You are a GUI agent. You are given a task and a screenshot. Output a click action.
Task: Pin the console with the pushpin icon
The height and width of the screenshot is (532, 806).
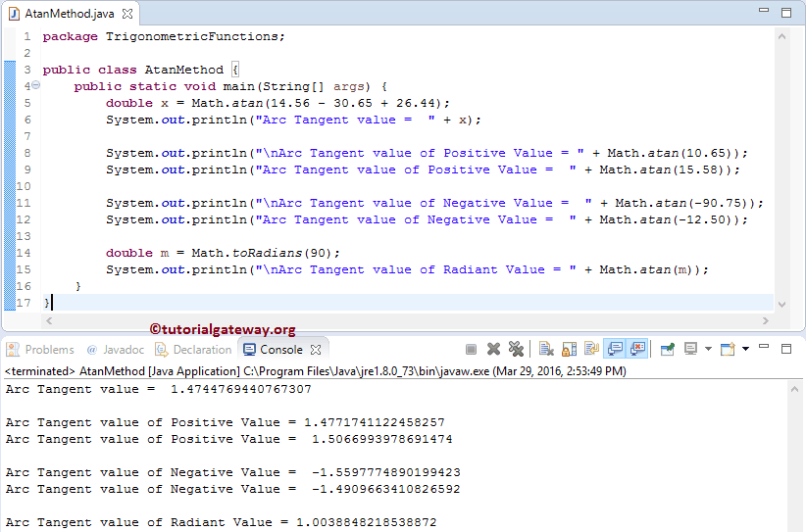pyautogui.click(x=667, y=350)
